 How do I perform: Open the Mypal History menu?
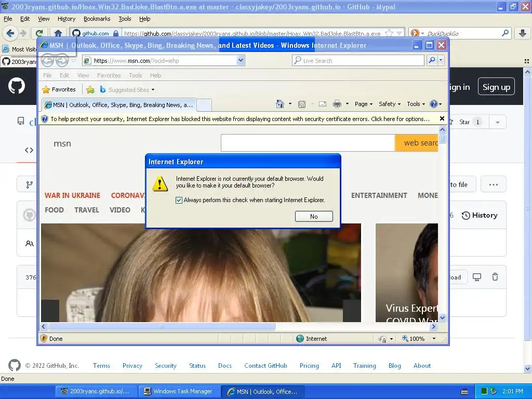pyautogui.click(x=66, y=19)
